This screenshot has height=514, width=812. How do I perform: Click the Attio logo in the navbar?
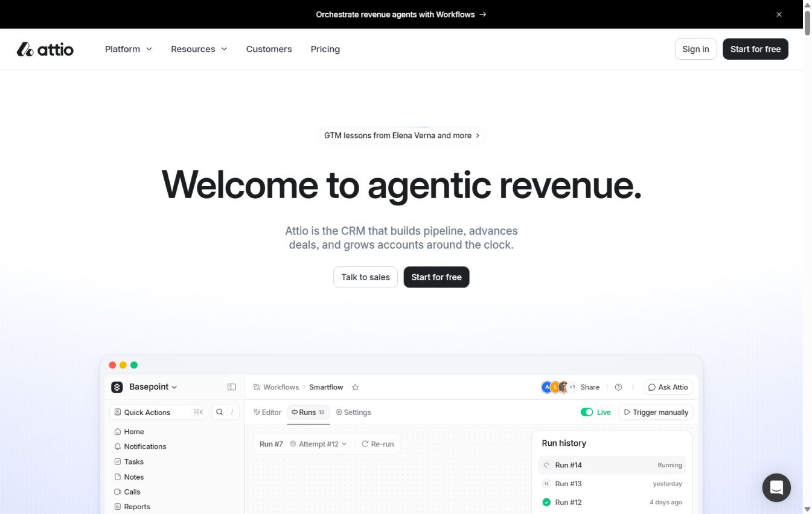tap(45, 49)
